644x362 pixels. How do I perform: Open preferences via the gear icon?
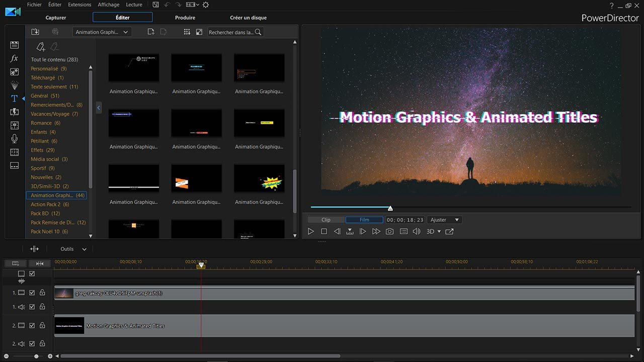(205, 5)
